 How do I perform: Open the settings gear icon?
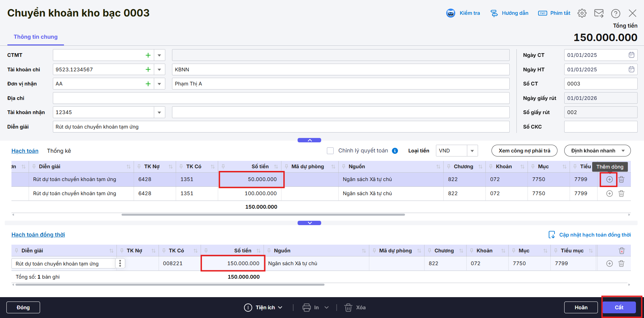pos(582,13)
